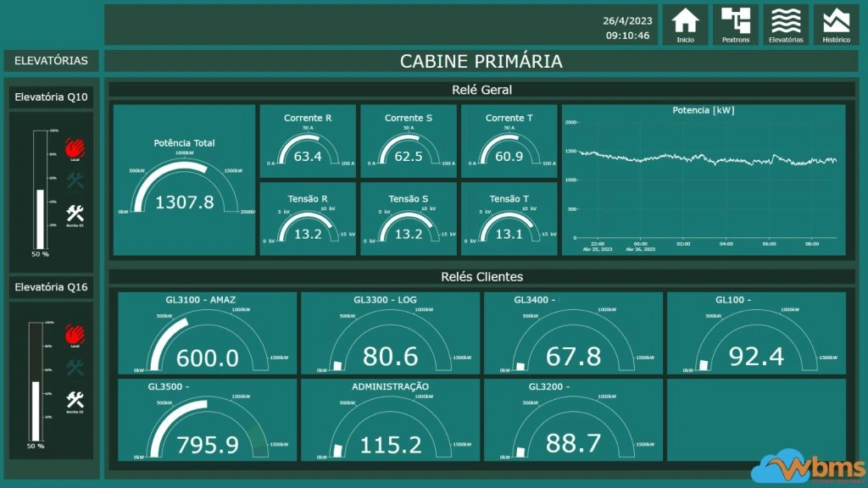Select the ADMINISTRAÇÃO client relay gauge
The width and height of the screenshot is (868, 488).
pyautogui.click(x=390, y=420)
